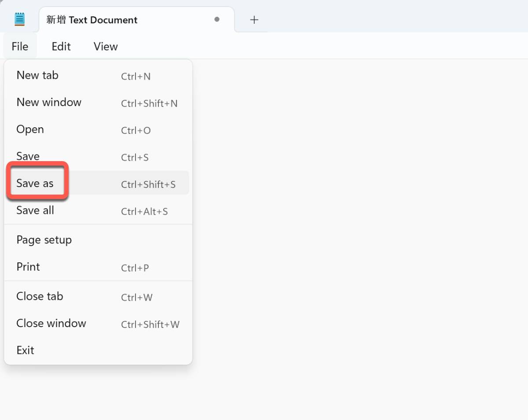Click the empty text editing area
The image size is (528, 420).
(352, 220)
